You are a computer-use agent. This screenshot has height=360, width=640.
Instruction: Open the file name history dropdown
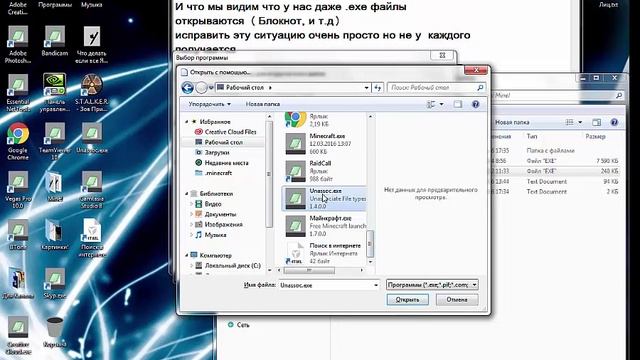point(376,285)
